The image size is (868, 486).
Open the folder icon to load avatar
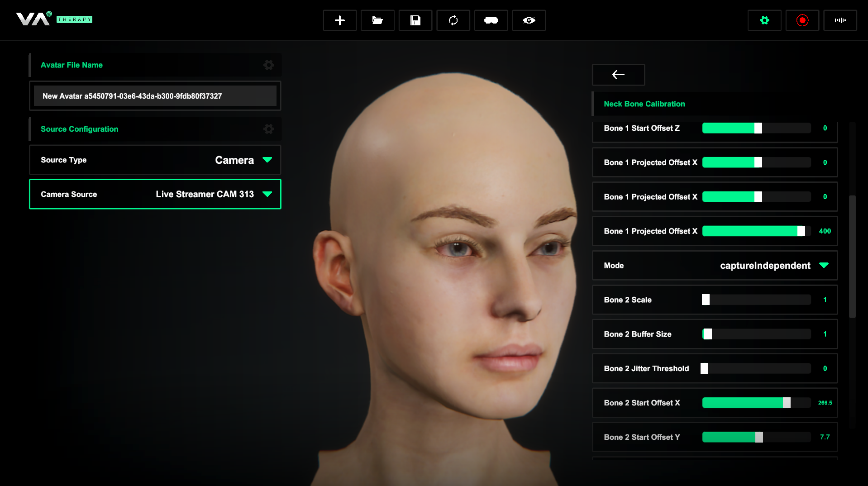(377, 20)
